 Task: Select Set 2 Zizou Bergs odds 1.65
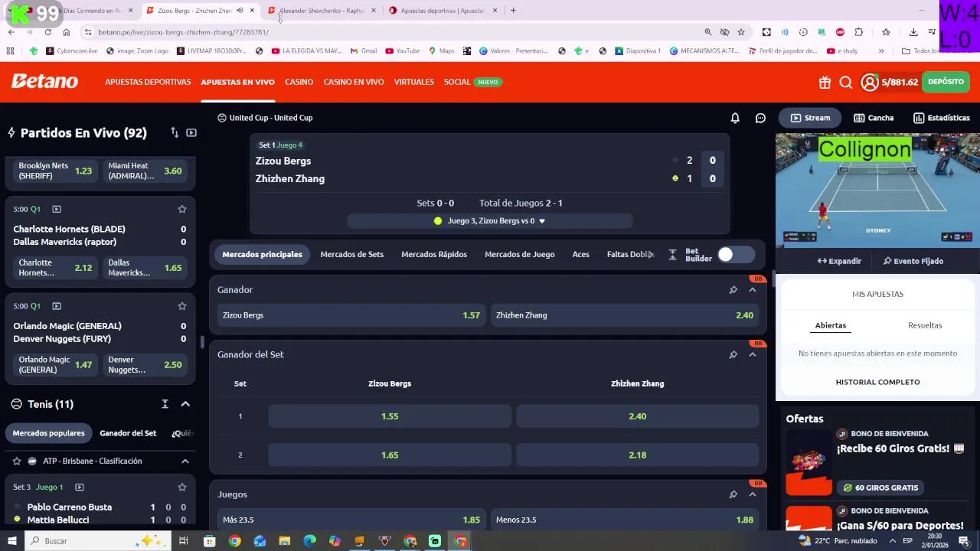[x=390, y=455]
